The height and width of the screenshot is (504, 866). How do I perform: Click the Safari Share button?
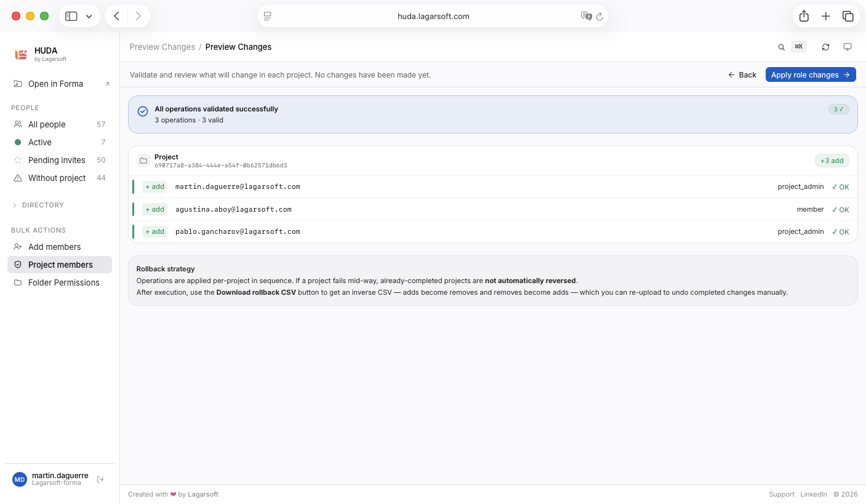point(804,16)
